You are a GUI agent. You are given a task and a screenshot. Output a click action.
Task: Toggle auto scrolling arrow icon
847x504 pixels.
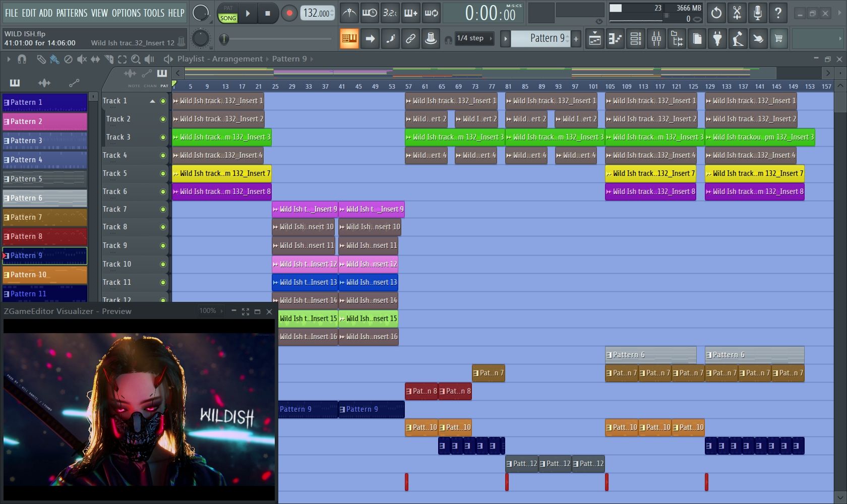[370, 38]
